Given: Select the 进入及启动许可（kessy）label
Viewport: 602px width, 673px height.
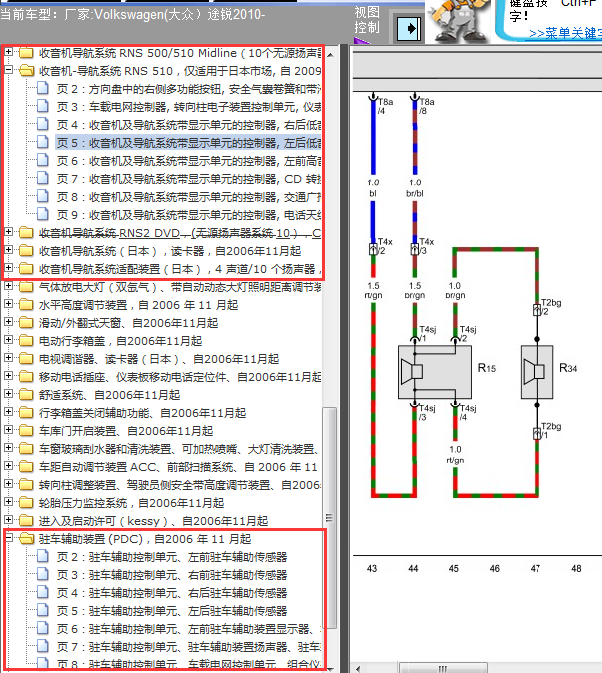Looking at the screenshot, I should pyautogui.click(x=153, y=521).
